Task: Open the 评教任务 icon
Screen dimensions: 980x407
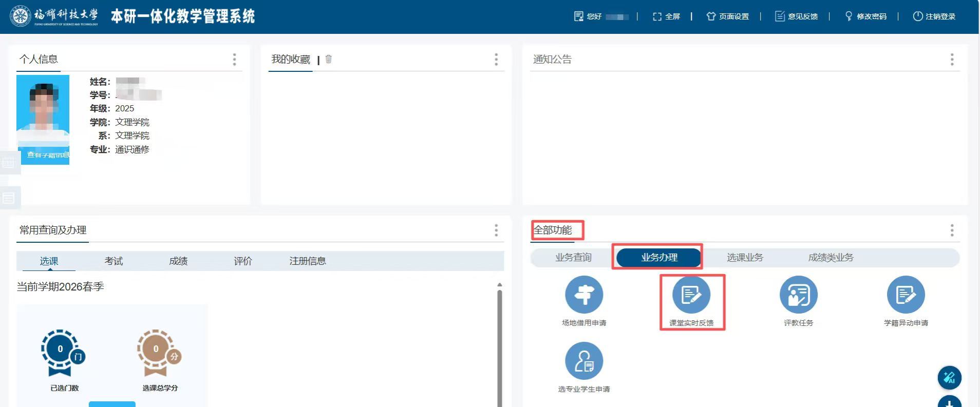Action: tap(799, 295)
